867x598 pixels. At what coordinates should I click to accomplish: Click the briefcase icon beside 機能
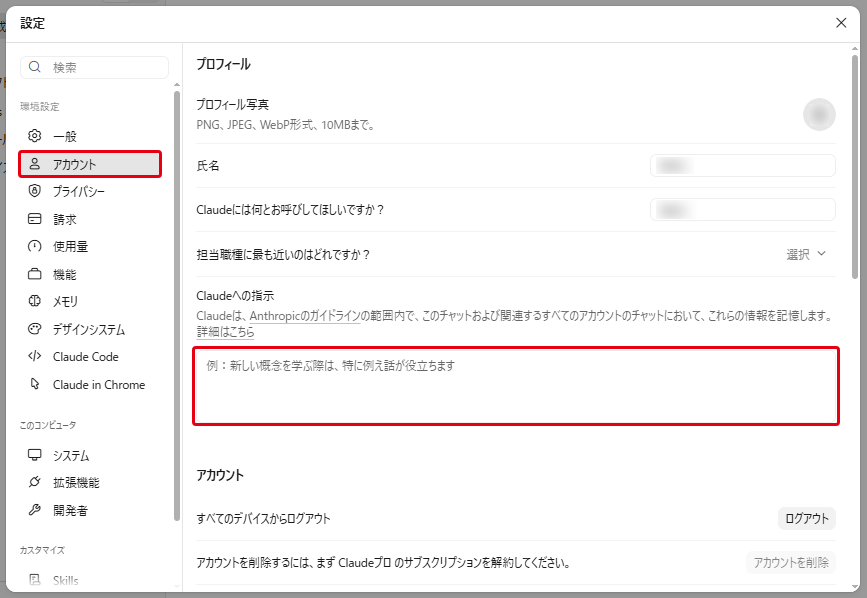[x=35, y=274]
